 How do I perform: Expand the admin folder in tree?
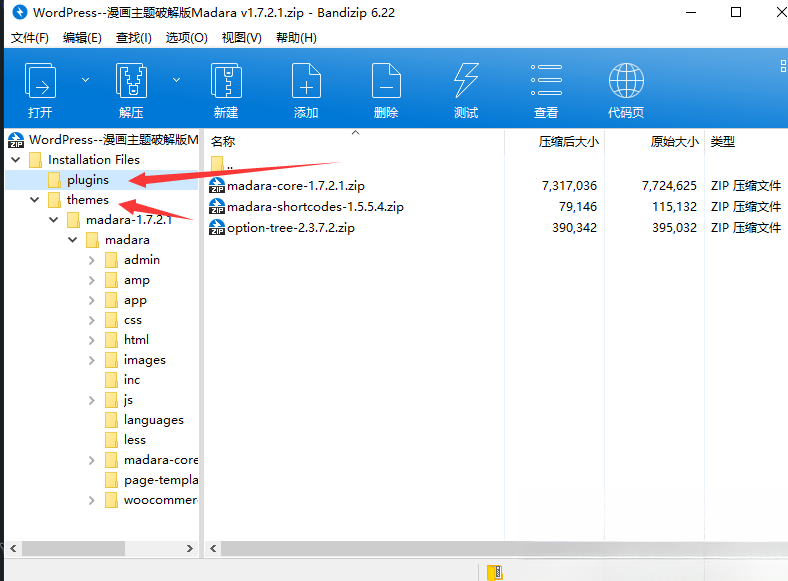click(92, 260)
